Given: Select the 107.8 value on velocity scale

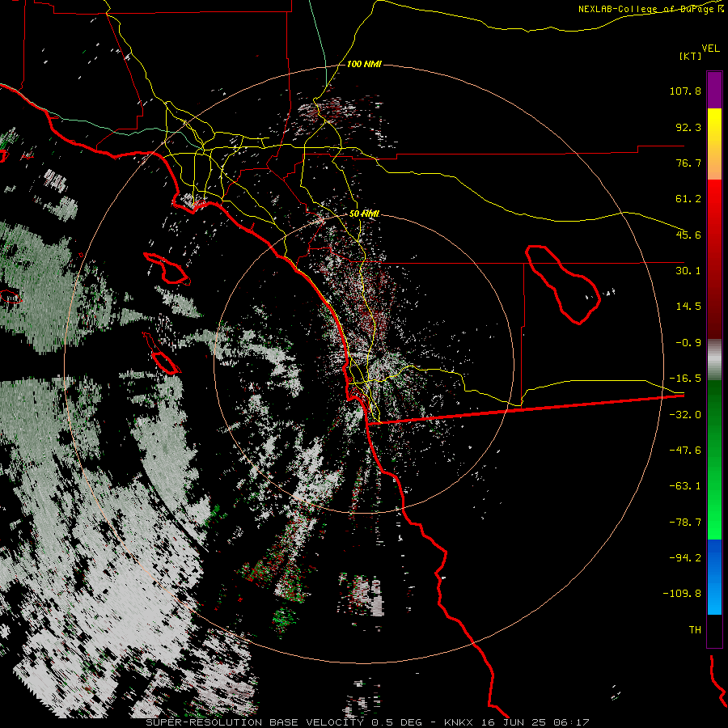Looking at the screenshot, I should coord(685,91).
